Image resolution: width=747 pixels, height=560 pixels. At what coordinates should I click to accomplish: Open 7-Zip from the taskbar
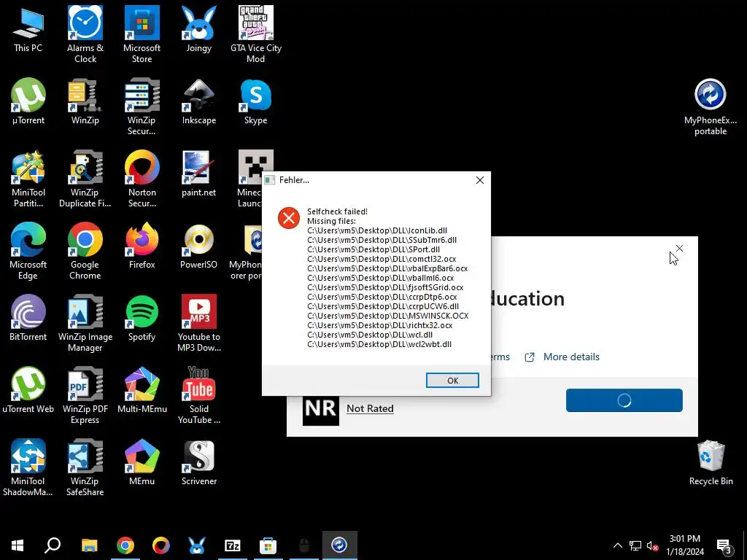click(x=233, y=545)
